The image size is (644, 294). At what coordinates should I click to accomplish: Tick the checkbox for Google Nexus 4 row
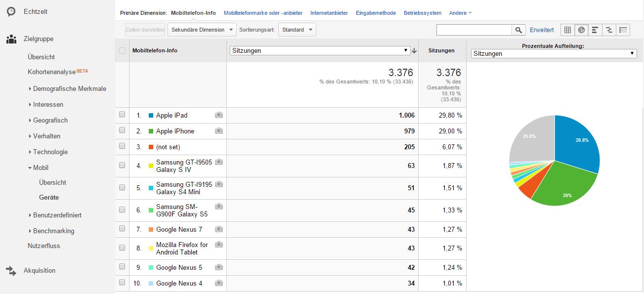(122, 283)
